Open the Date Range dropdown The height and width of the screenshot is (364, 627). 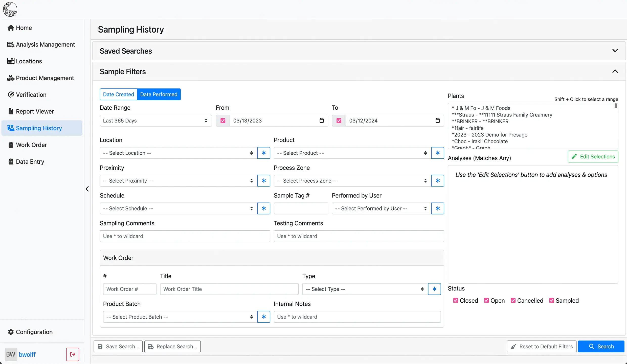click(156, 120)
